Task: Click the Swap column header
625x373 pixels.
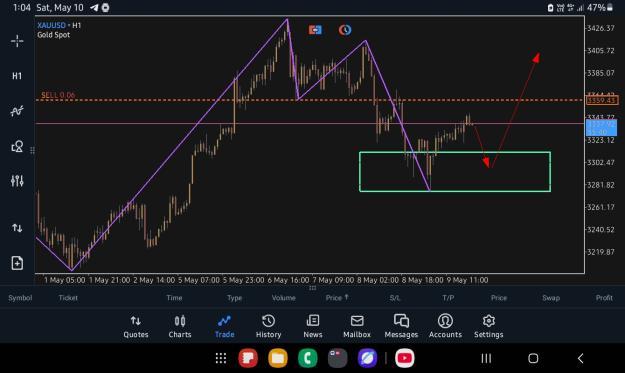Action: point(551,298)
